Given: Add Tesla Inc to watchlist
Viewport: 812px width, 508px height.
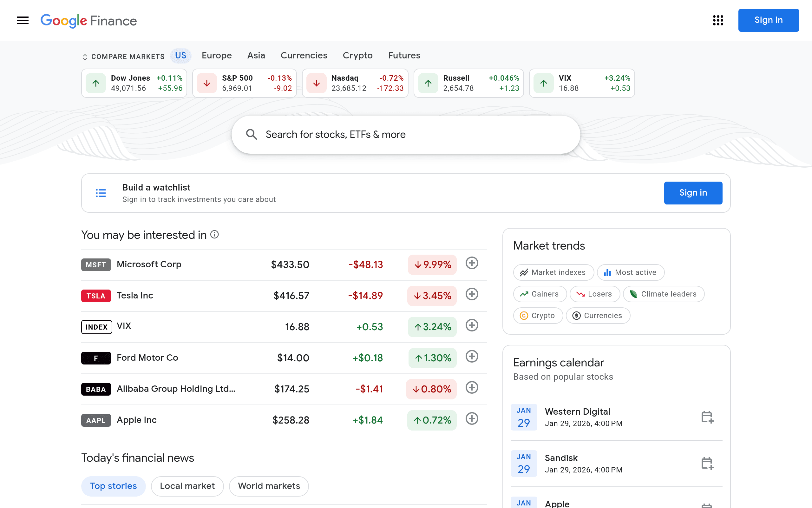Looking at the screenshot, I should pos(472,294).
